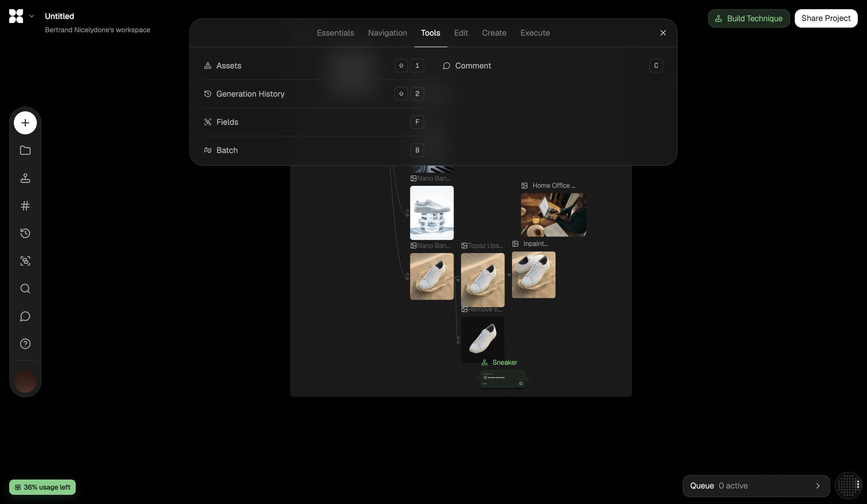Click the comment bubble icon in sidebar
Viewport: 867px width, 504px height.
(25, 316)
